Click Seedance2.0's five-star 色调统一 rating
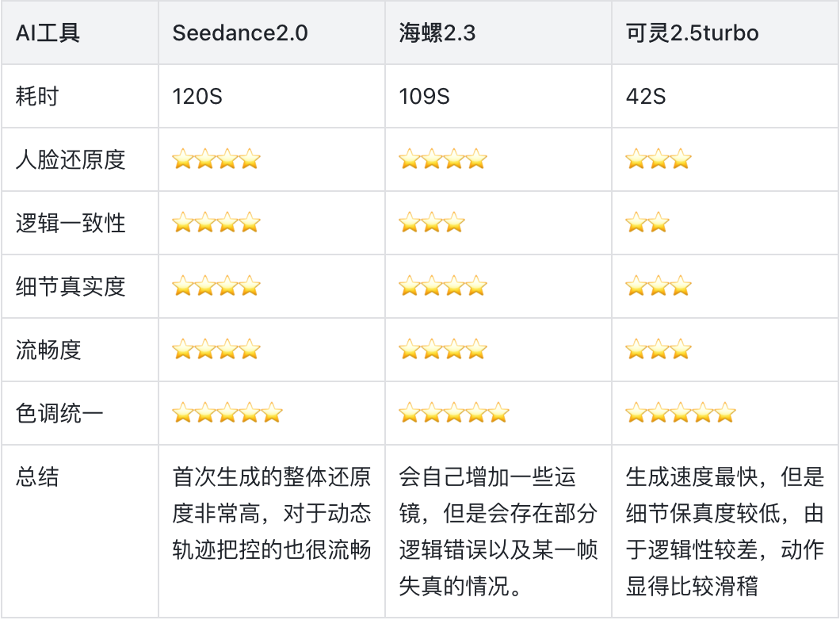 tap(227, 413)
